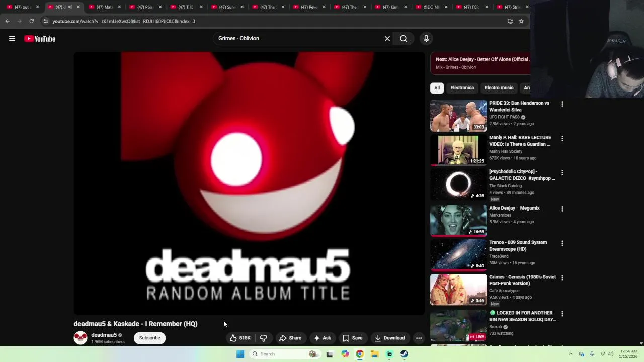Open options menu for Grimes Genesis video
This screenshot has width=644, height=362.
[x=562, y=278]
